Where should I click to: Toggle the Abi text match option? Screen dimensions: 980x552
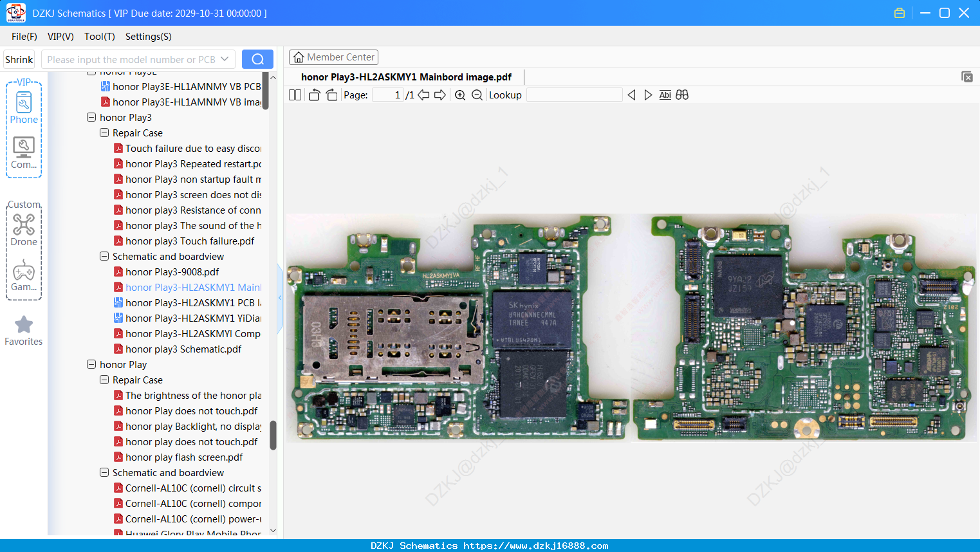pos(665,95)
